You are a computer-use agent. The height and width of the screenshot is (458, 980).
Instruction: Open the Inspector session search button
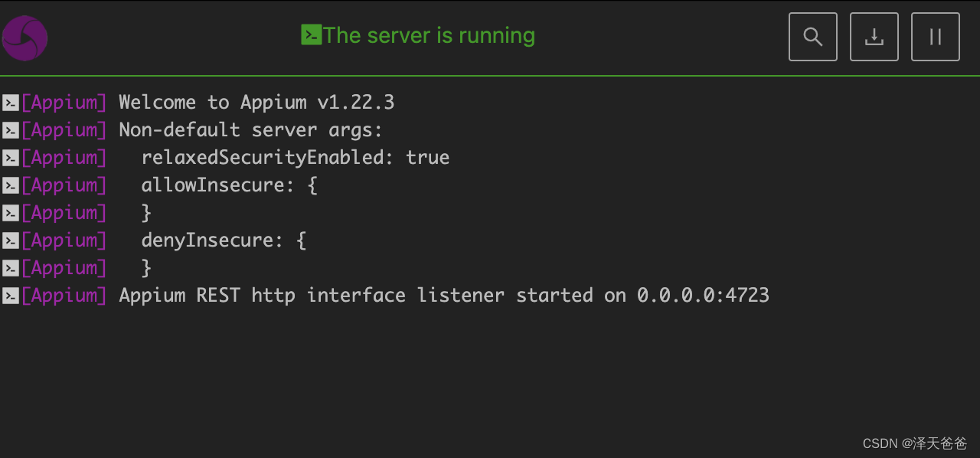click(x=813, y=37)
